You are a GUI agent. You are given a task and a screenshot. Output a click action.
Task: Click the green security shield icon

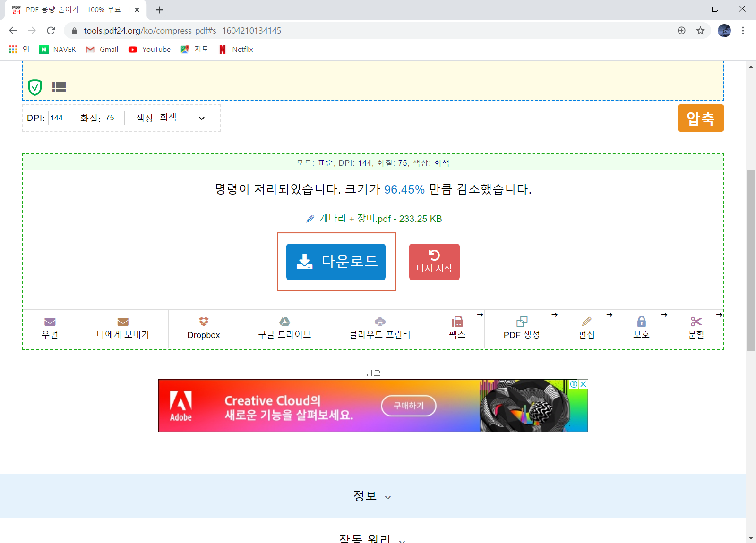(35, 87)
